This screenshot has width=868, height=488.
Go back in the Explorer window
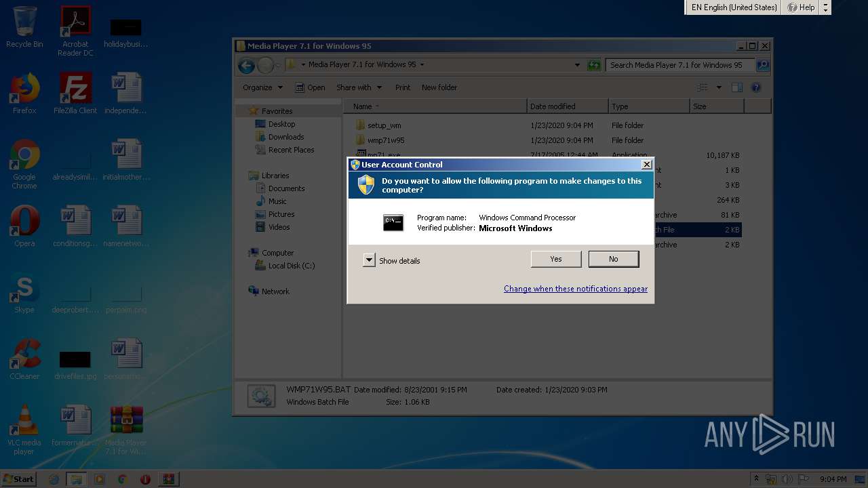coord(246,65)
